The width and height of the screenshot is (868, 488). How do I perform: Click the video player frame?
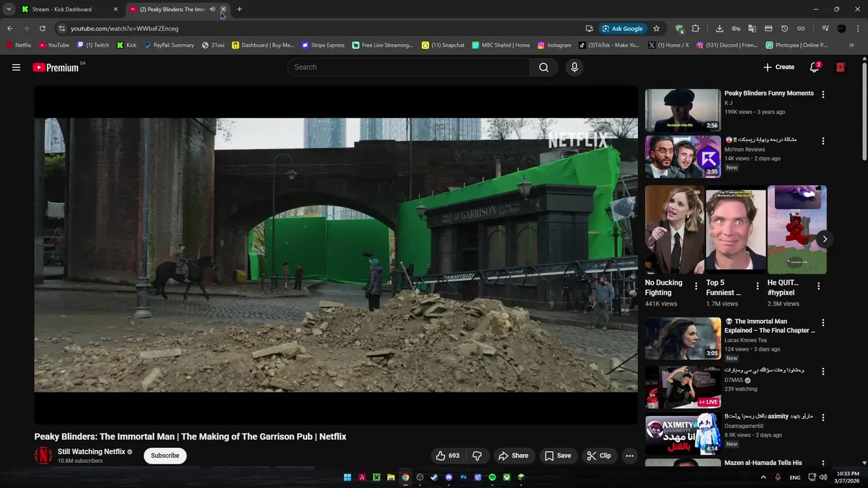[x=336, y=255]
